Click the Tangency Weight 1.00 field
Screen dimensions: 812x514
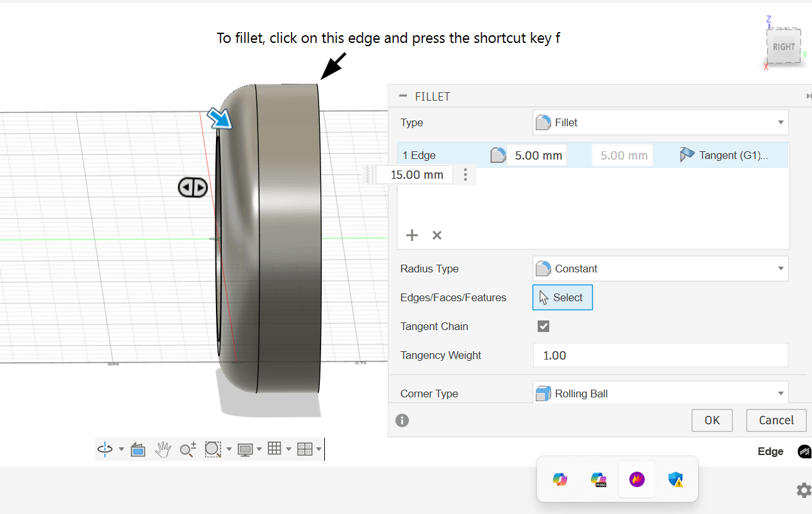coord(661,355)
